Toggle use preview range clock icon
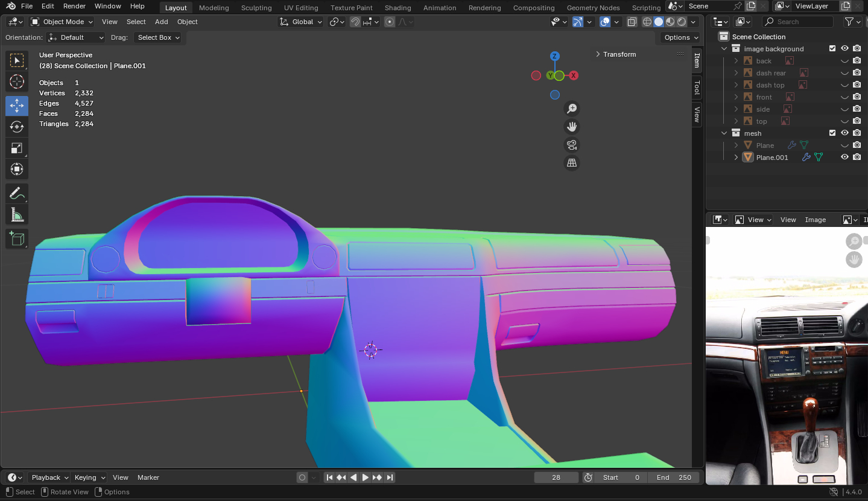The height and width of the screenshot is (501, 868). 588,477
